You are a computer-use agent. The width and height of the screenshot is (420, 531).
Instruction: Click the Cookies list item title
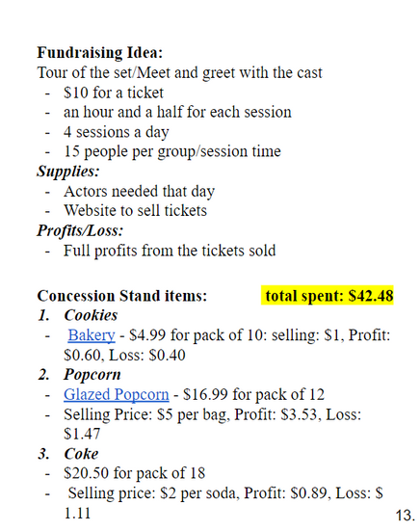coord(91,315)
